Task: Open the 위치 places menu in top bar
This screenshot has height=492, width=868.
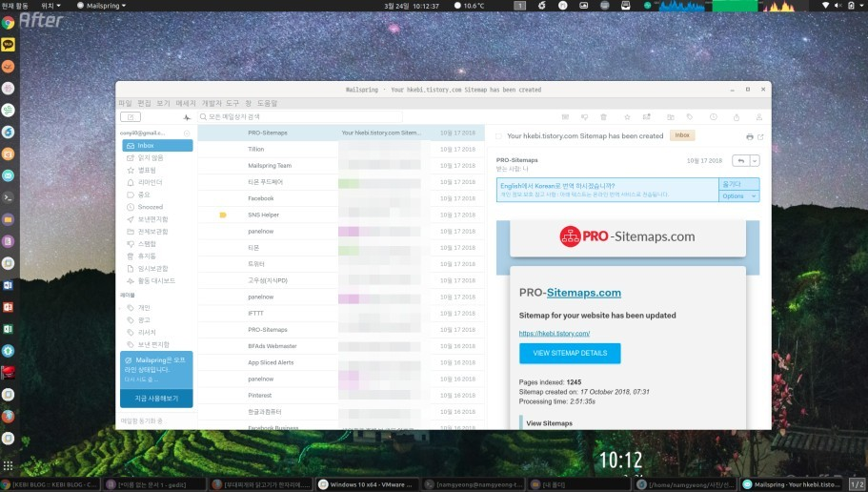Action: tap(50, 6)
